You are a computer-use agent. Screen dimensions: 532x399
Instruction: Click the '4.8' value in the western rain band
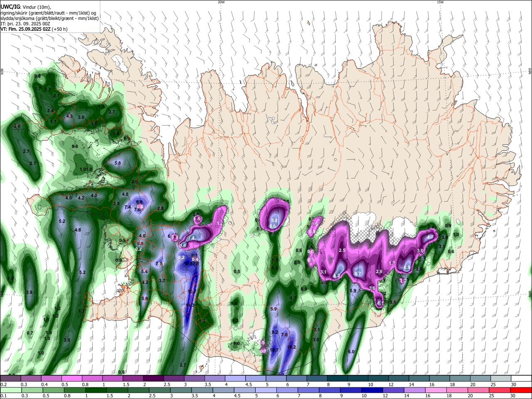tap(78, 230)
